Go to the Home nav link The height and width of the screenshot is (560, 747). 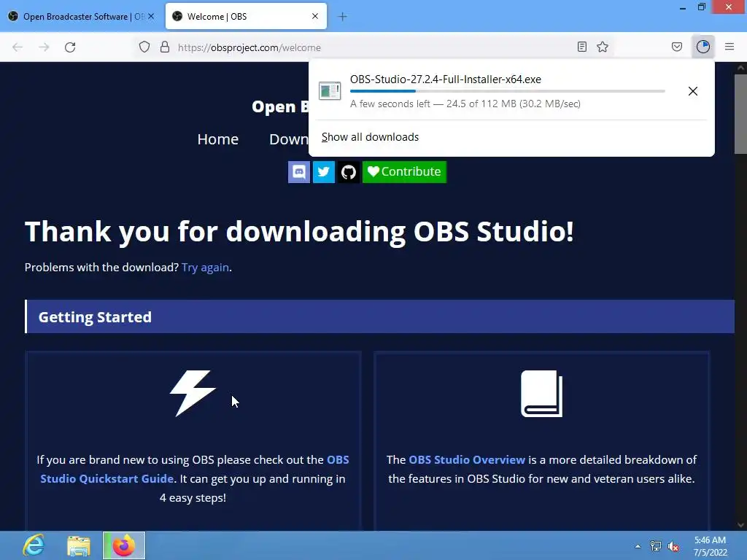pos(217,139)
